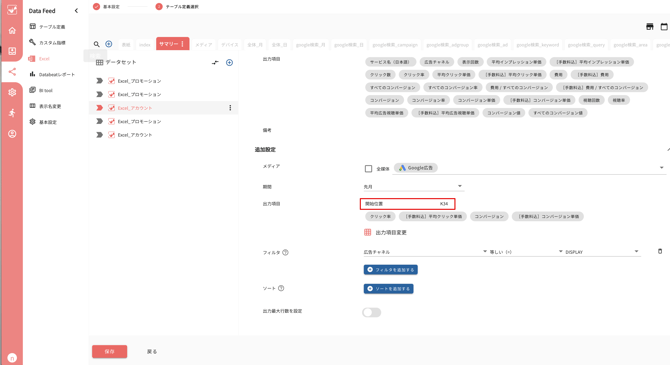This screenshot has width=670, height=365.
Task: Click the 開始位置 input field
Action: click(x=408, y=203)
